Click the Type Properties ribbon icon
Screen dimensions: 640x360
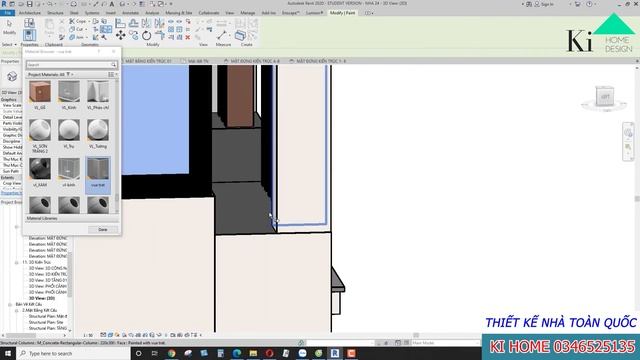(29, 22)
